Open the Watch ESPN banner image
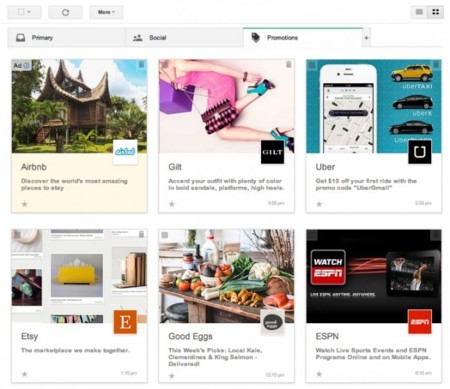450x389 pixels. pos(374,276)
